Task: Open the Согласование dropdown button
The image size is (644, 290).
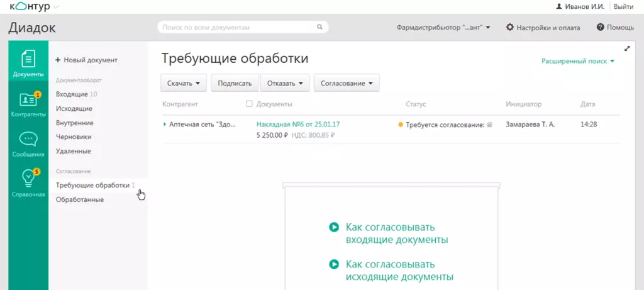Action: point(347,83)
